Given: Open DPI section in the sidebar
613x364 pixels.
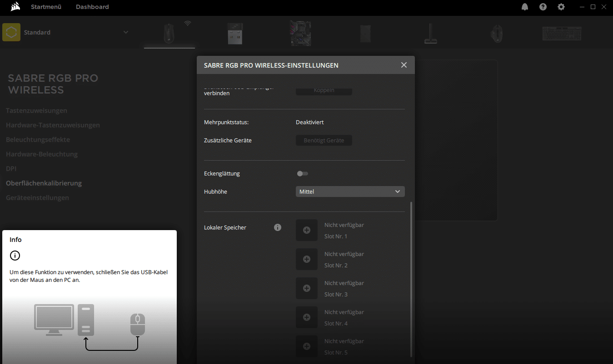Looking at the screenshot, I should click(x=11, y=169).
